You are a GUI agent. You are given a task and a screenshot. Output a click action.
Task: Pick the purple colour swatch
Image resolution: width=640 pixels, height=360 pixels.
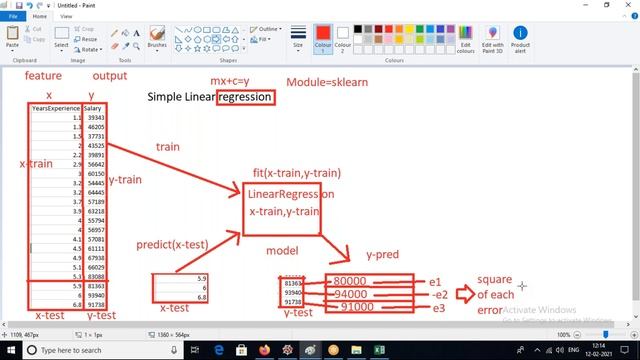tap(451, 29)
